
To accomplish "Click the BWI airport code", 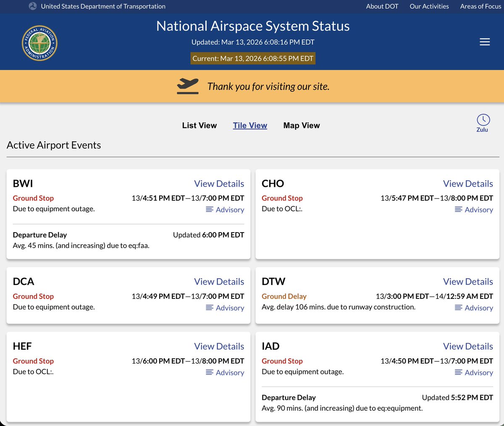I will (x=23, y=184).
